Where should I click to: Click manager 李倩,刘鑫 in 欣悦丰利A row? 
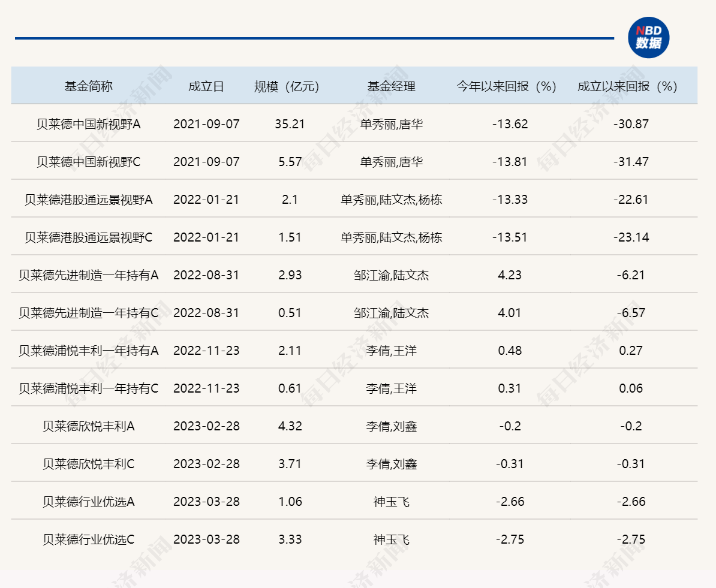[x=392, y=426]
